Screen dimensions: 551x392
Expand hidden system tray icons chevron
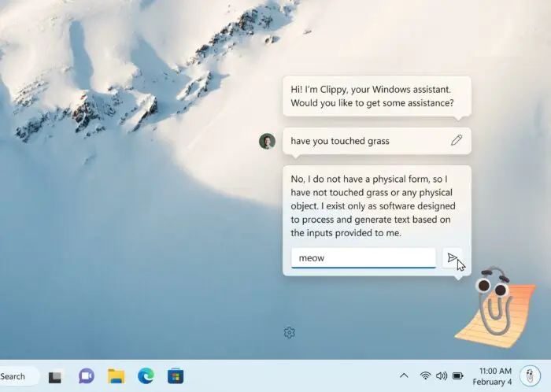coord(404,375)
